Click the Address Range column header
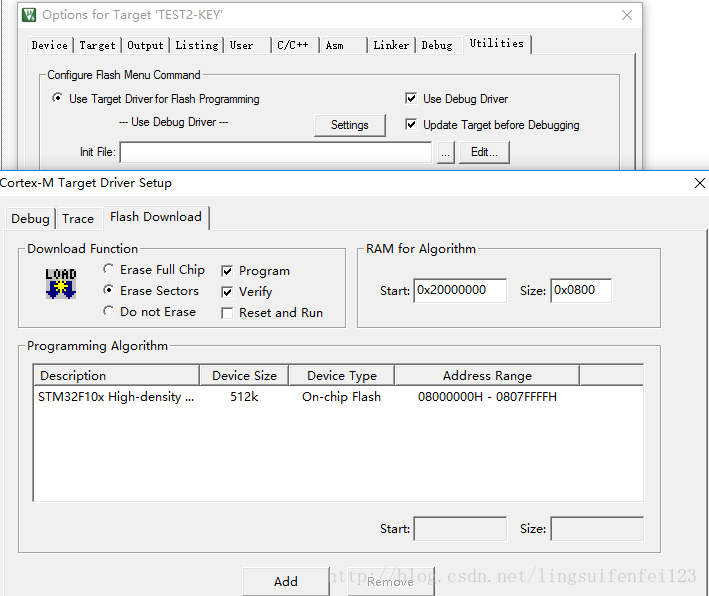Image resolution: width=709 pixels, height=596 pixels. [487, 375]
